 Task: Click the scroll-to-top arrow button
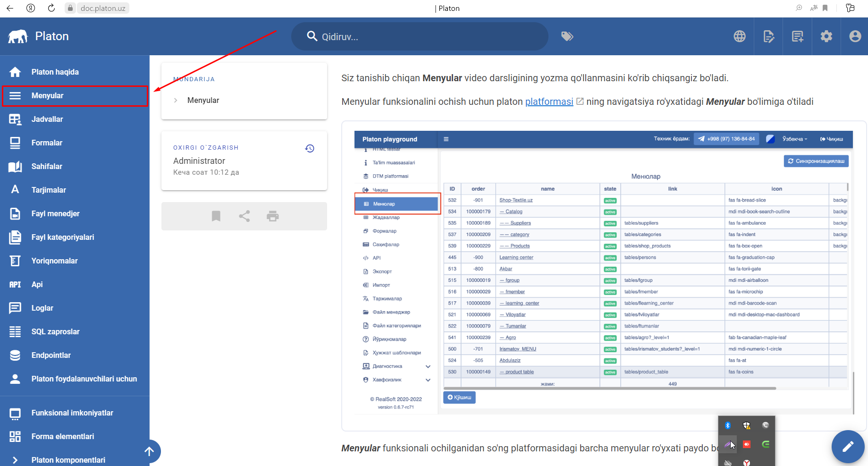tap(149, 451)
